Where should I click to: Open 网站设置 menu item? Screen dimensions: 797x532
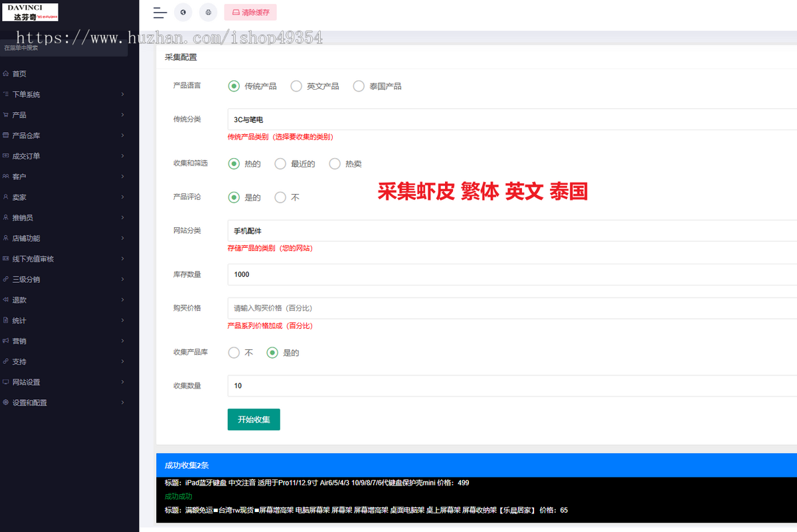(64, 382)
